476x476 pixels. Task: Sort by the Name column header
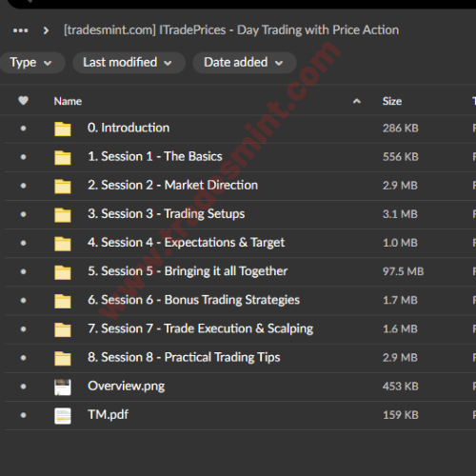[68, 101]
